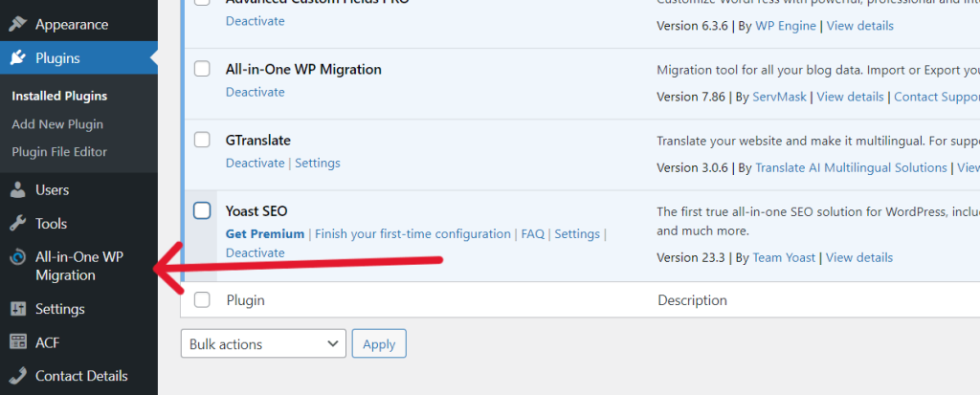Open the Bulk actions dropdown
The image size is (980, 395).
(263, 343)
